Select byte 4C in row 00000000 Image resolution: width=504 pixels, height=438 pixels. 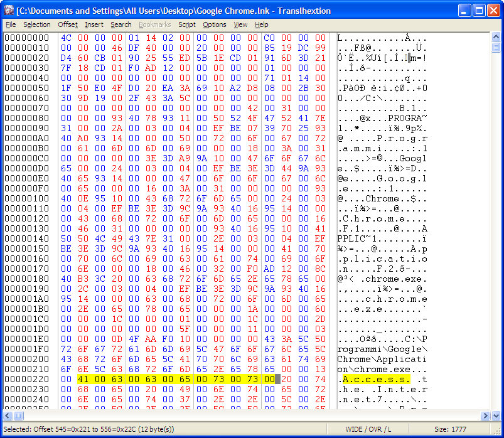coord(66,38)
